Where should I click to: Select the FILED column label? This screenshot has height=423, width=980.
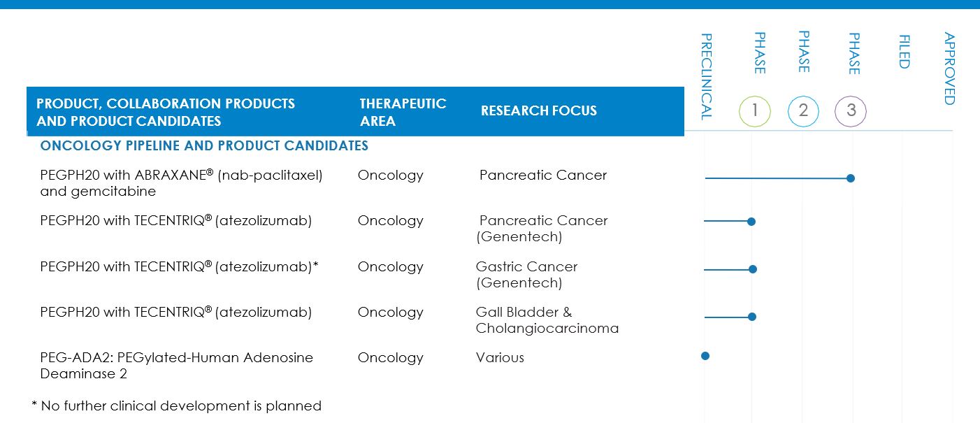point(905,52)
